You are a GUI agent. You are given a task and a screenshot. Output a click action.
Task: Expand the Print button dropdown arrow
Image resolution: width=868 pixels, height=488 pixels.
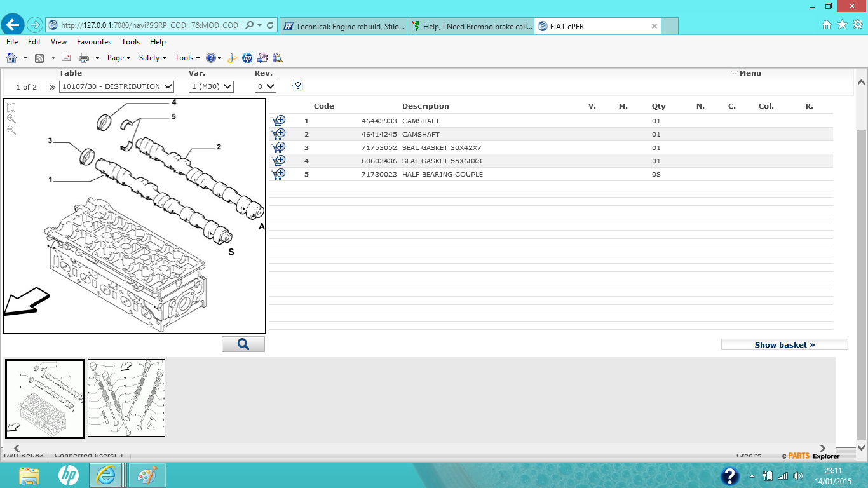(x=97, y=58)
